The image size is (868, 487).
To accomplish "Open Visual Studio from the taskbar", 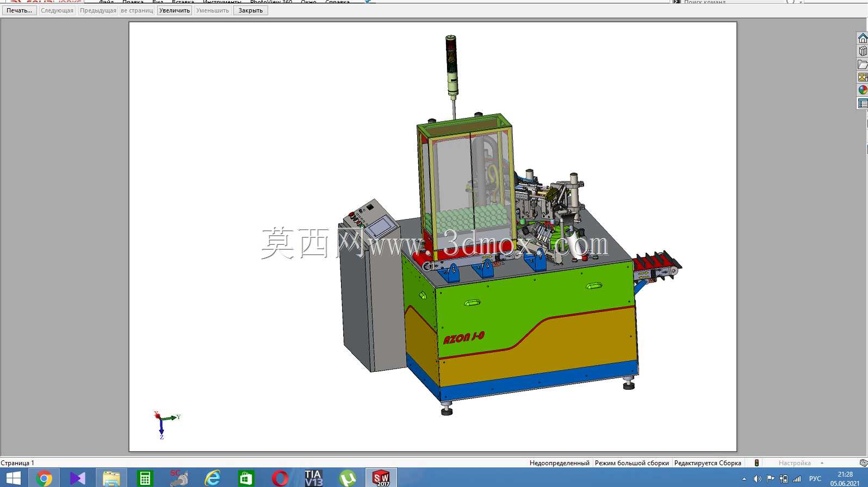I will tap(78, 478).
